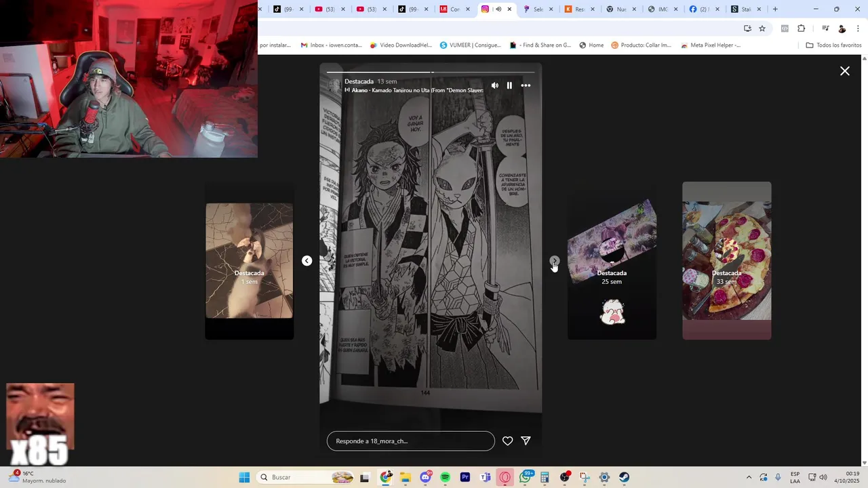Switch to the Facebook (2) tab
The width and height of the screenshot is (868, 488).
click(x=705, y=9)
